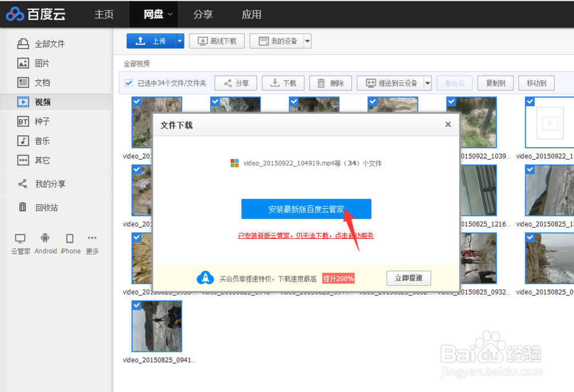
Task: Click the 推送到云设备 button
Action: point(390,83)
